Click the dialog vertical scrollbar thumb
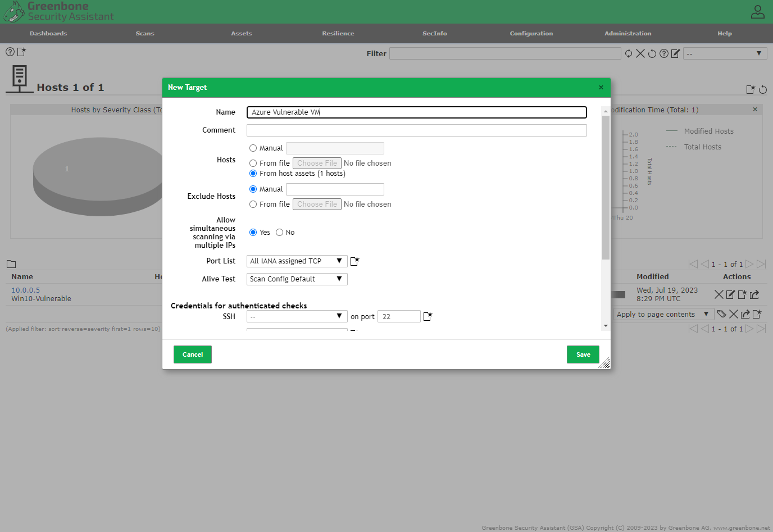The image size is (773, 532). (x=606, y=187)
